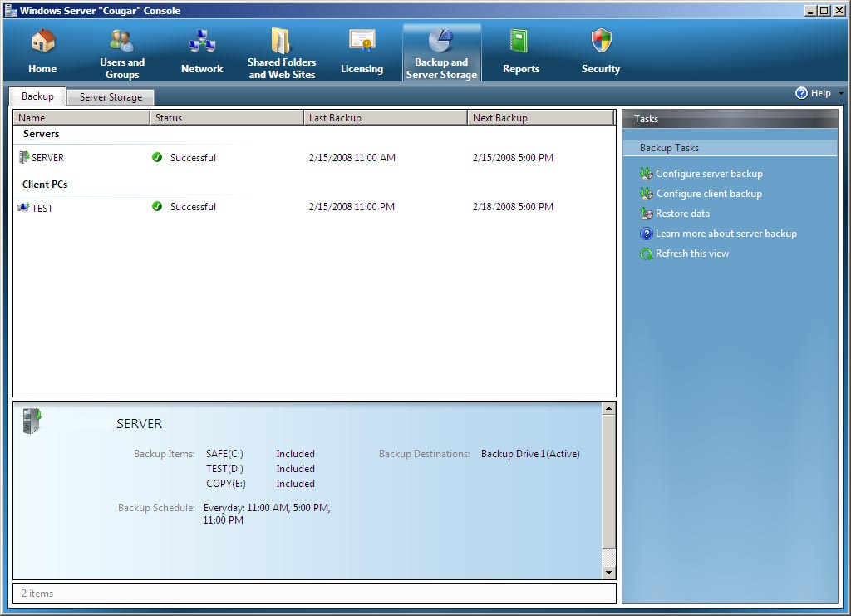Click the TEST client PC icon
851x616 pixels.
23,207
